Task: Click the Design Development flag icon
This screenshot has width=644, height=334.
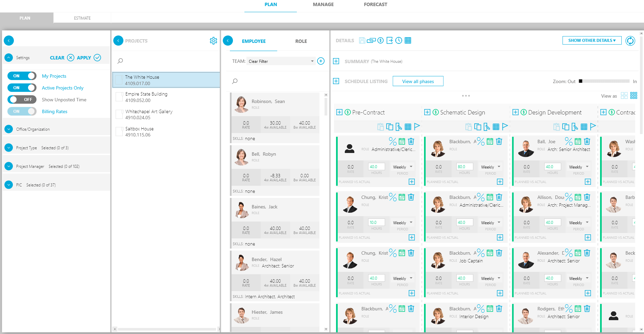Action: click(593, 127)
